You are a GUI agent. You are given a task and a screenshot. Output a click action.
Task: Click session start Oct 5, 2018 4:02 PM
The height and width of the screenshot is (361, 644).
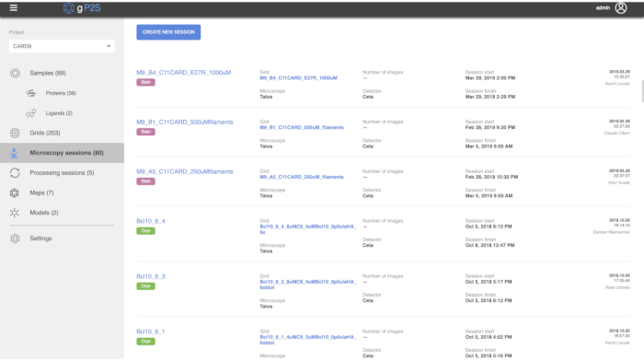(489, 337)
